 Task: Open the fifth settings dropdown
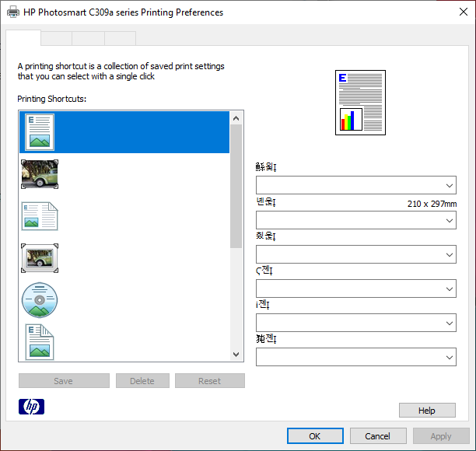click(356, 323)
